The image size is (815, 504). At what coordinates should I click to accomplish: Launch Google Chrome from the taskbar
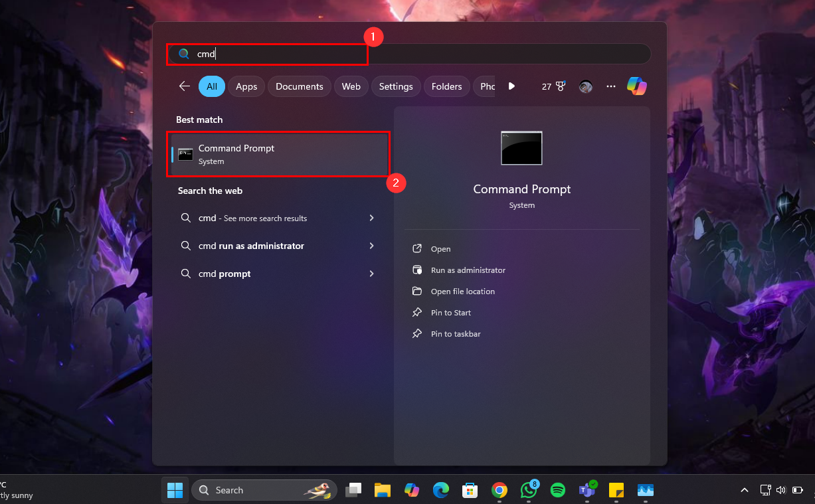499,490
